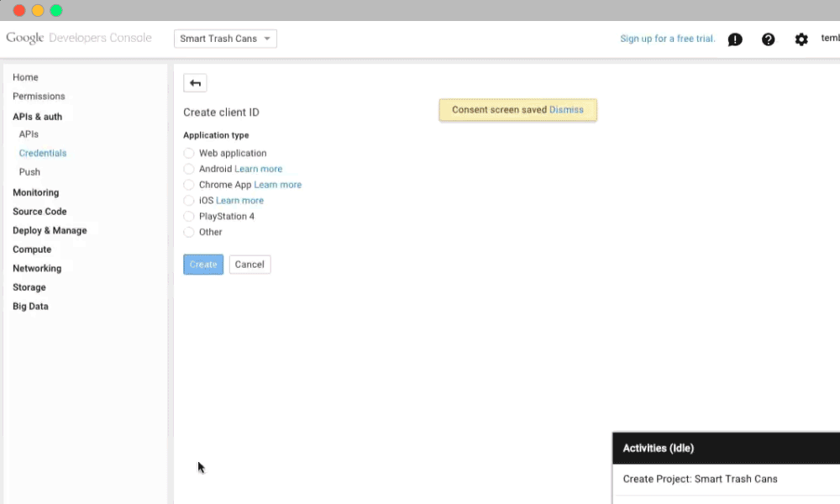Screen dimensions: 840x504
Task: Click the back arrow icon
Action: tap(195, 83)
